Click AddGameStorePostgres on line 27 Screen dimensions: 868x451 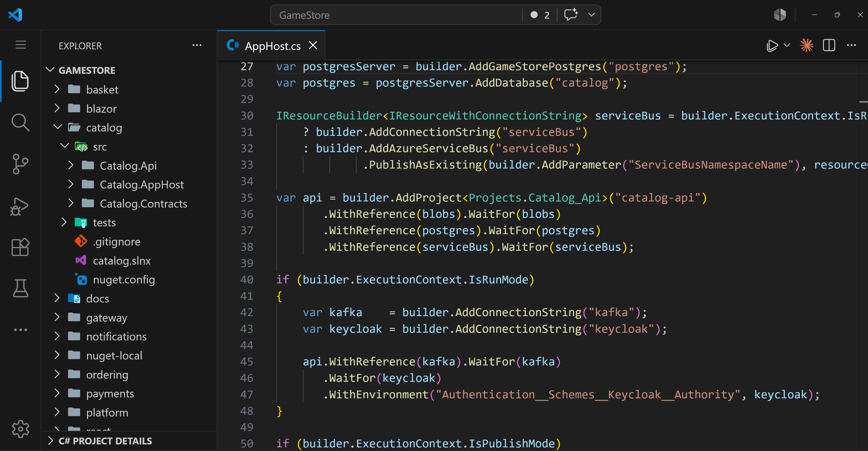point(535,67)
